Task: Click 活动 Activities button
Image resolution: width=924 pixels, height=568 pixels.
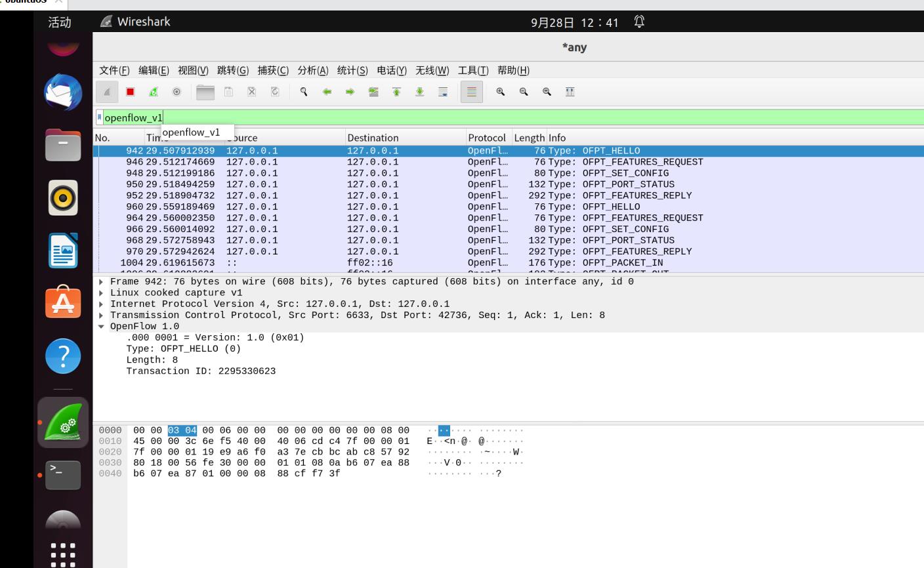Action: click(60, 22)
